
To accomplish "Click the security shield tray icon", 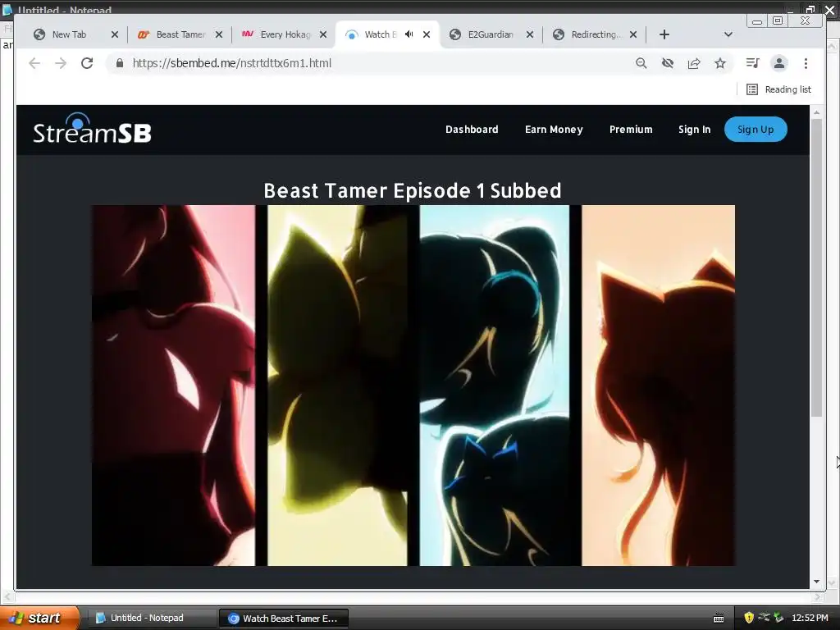I will (749, 619).
